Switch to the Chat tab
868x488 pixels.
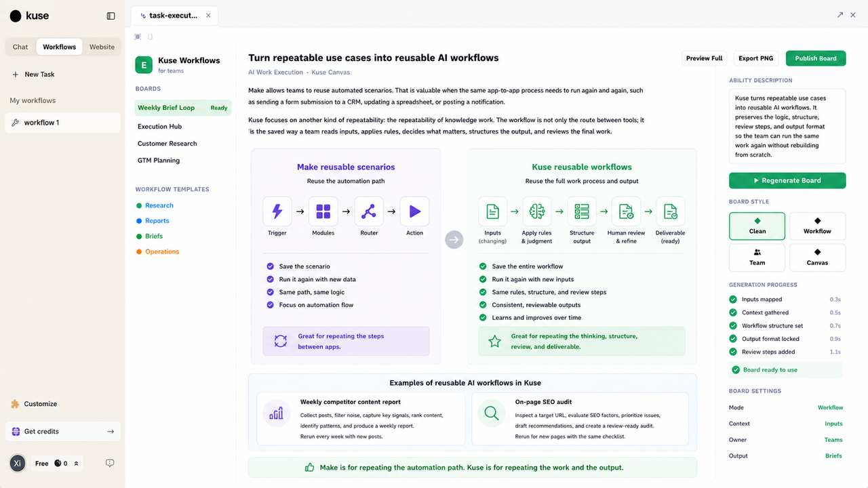(20, 47)
